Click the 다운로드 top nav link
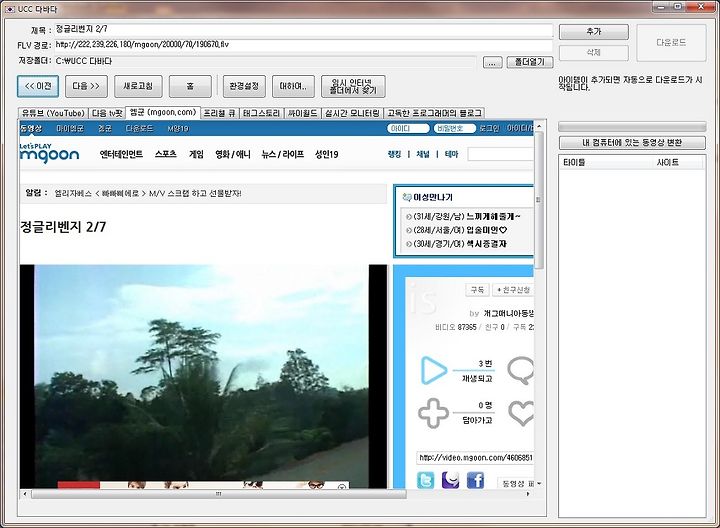The image size is (720, 528). (139, 129)
